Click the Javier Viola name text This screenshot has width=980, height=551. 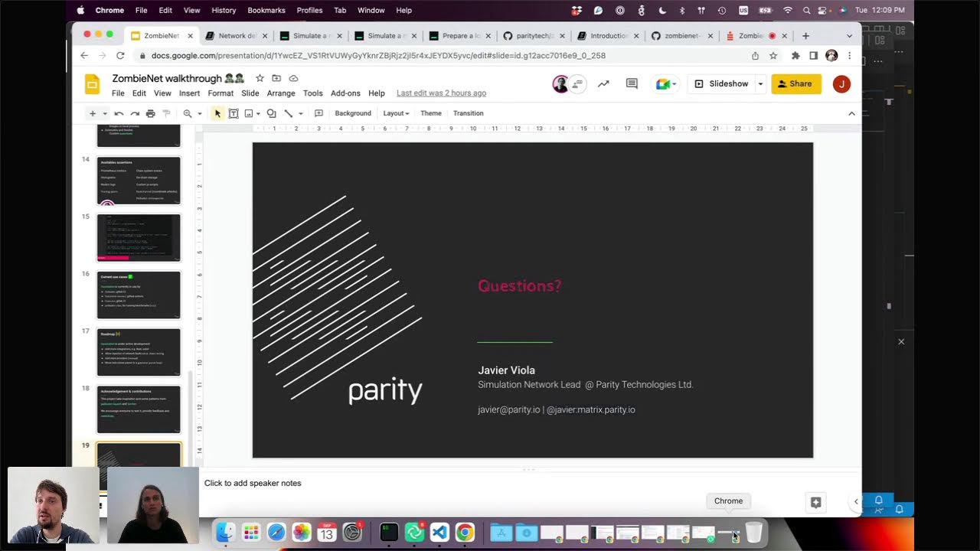(506, 370)
